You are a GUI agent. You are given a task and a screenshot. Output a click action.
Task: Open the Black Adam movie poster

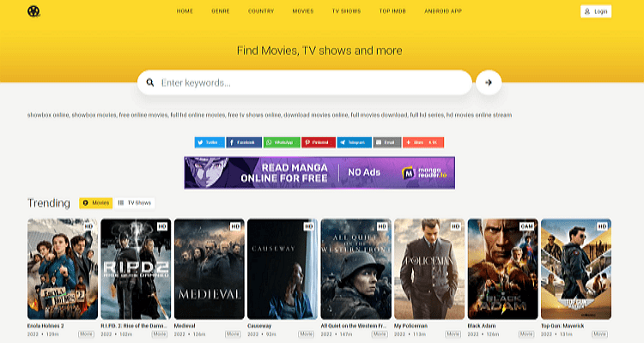tap(502, 269)
